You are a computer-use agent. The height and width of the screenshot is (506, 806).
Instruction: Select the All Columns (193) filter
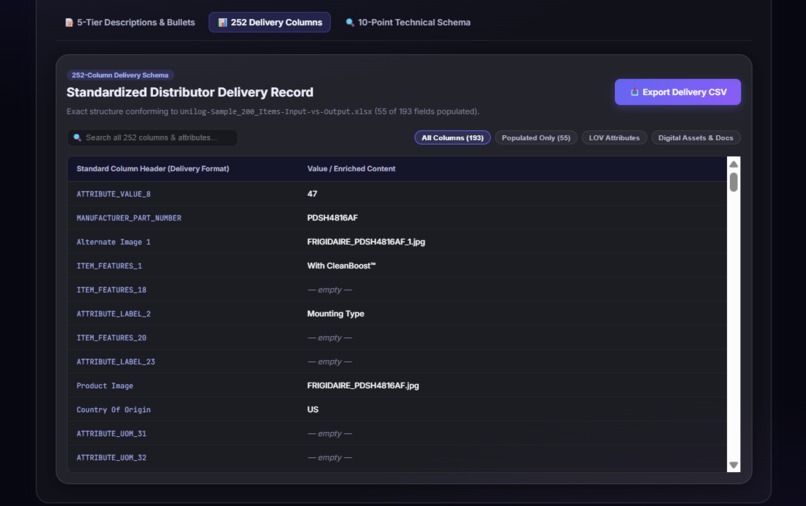452,138
